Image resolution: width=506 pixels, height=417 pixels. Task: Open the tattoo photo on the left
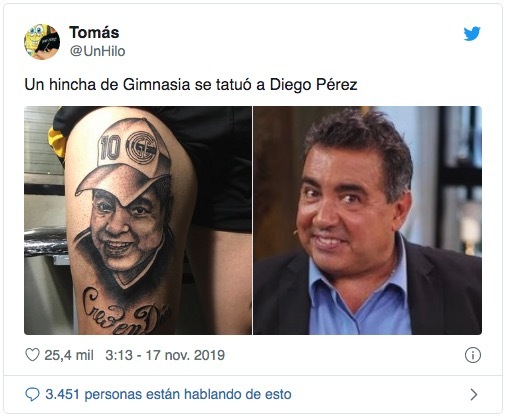(138, 220)
